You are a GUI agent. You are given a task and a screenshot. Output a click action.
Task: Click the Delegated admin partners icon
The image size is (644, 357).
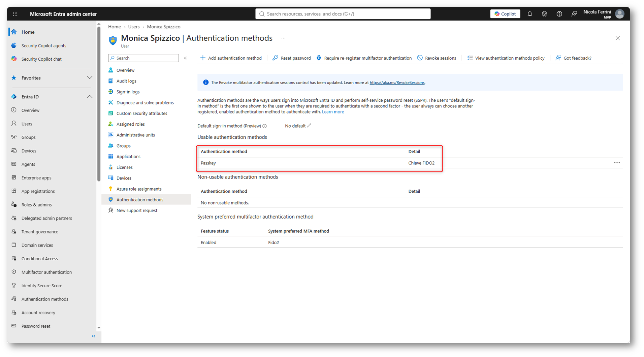[14, 218]
